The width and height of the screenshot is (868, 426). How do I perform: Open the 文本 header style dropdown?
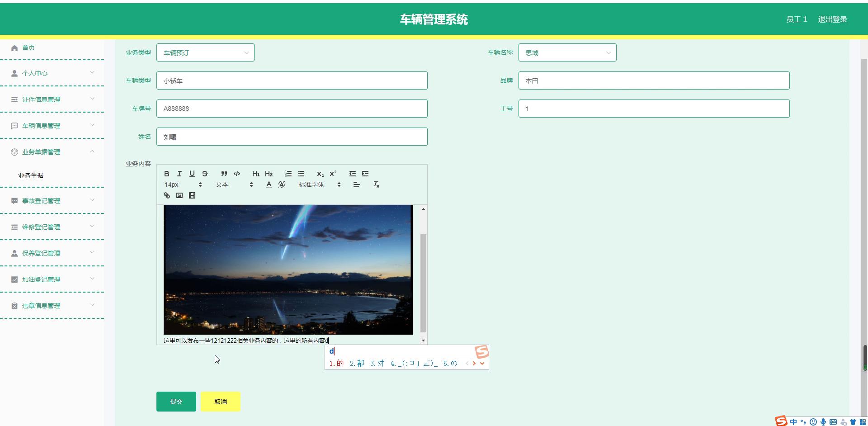point(234,185)
